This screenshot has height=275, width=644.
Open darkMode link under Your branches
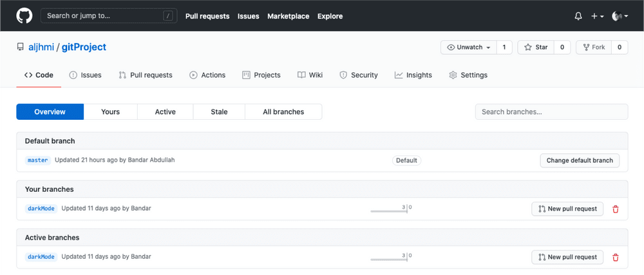(41, 209)
